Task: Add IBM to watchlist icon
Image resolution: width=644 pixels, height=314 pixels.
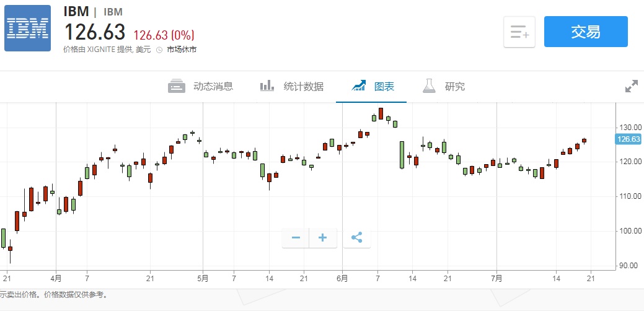Action: pyautogui.click(x=519, y=32)
